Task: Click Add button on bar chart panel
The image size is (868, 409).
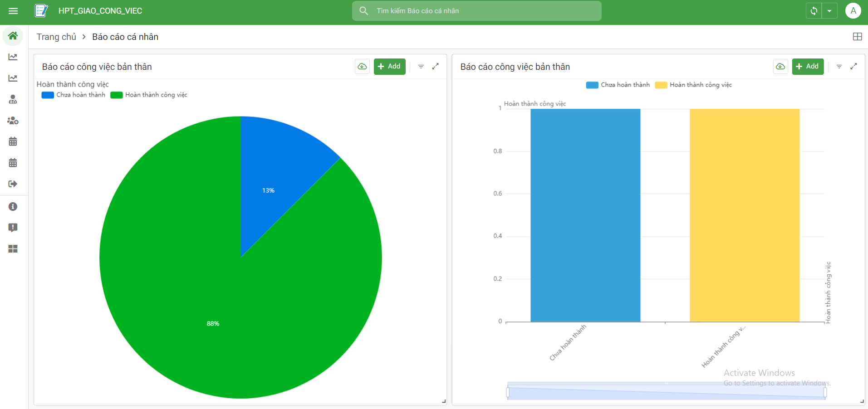Action: click(808, 67)
